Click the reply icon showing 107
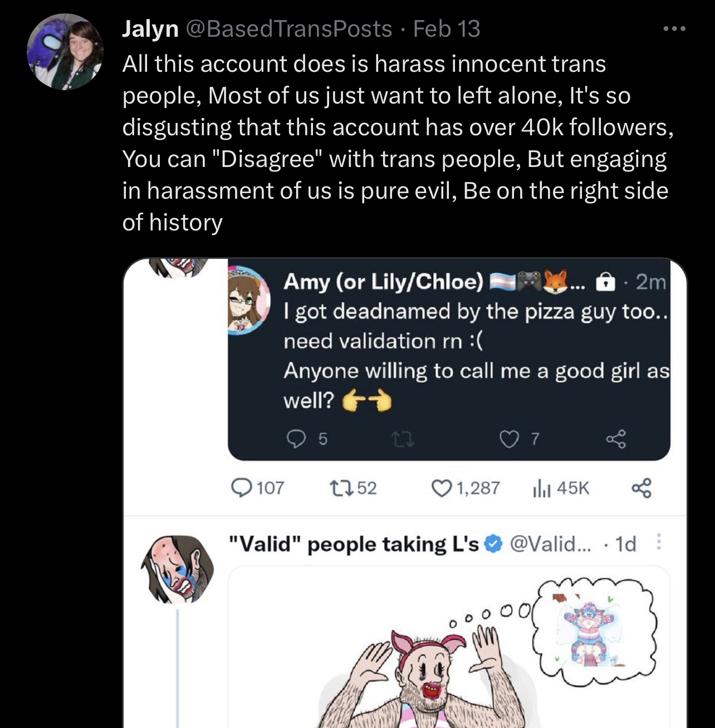The width and height of the screenshot is (715, 728). coord(242,488)
